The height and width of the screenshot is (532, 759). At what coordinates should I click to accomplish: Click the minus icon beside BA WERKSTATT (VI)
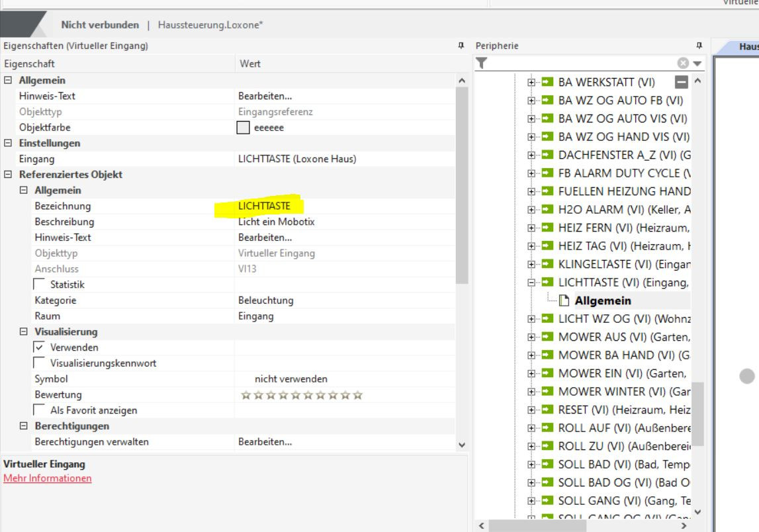pos(682,82)
